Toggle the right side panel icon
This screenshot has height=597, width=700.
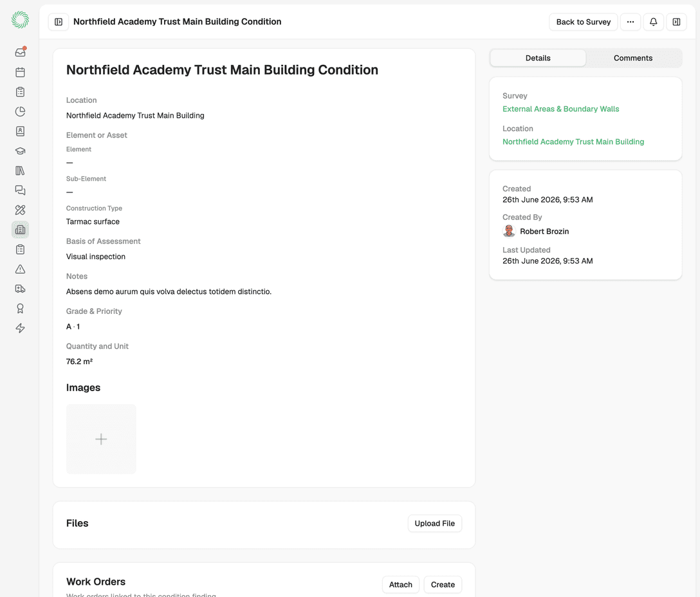click(676, 22)
